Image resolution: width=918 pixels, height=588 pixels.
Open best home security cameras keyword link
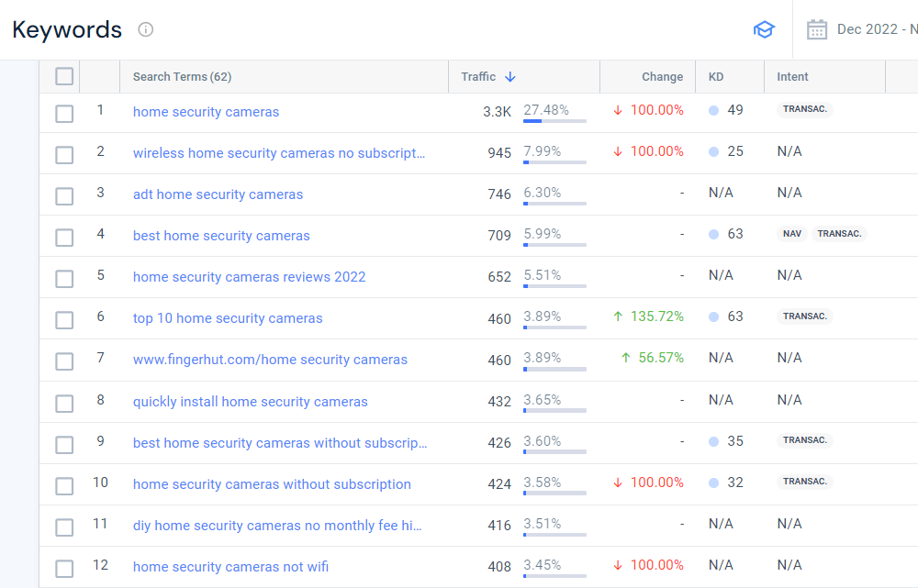(221, 236)
